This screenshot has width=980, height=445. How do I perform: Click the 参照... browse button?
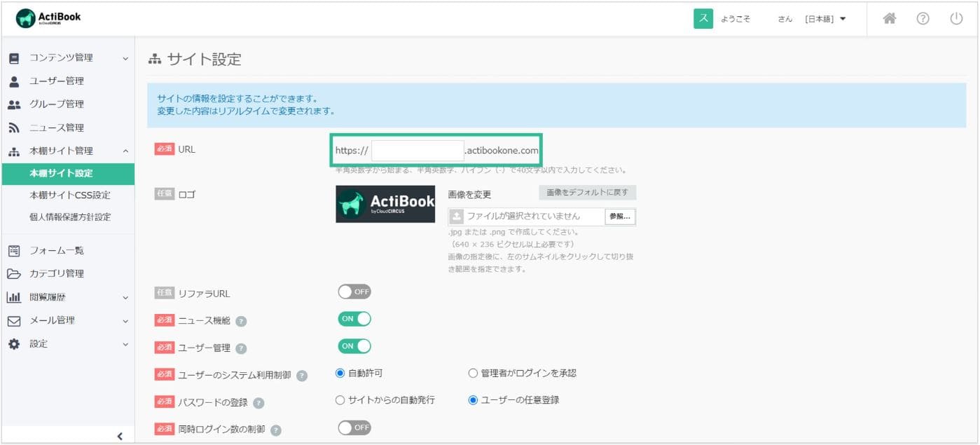coord(621,217)
